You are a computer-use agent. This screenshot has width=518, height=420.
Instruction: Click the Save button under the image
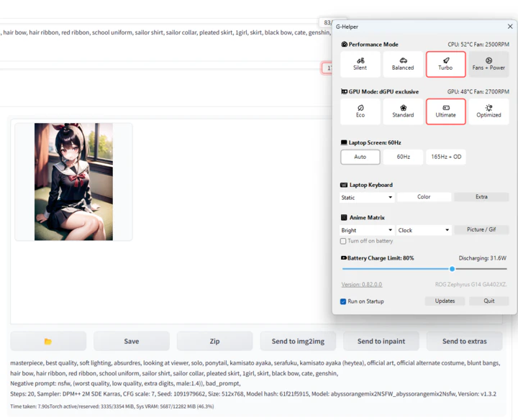pos(132,341)
